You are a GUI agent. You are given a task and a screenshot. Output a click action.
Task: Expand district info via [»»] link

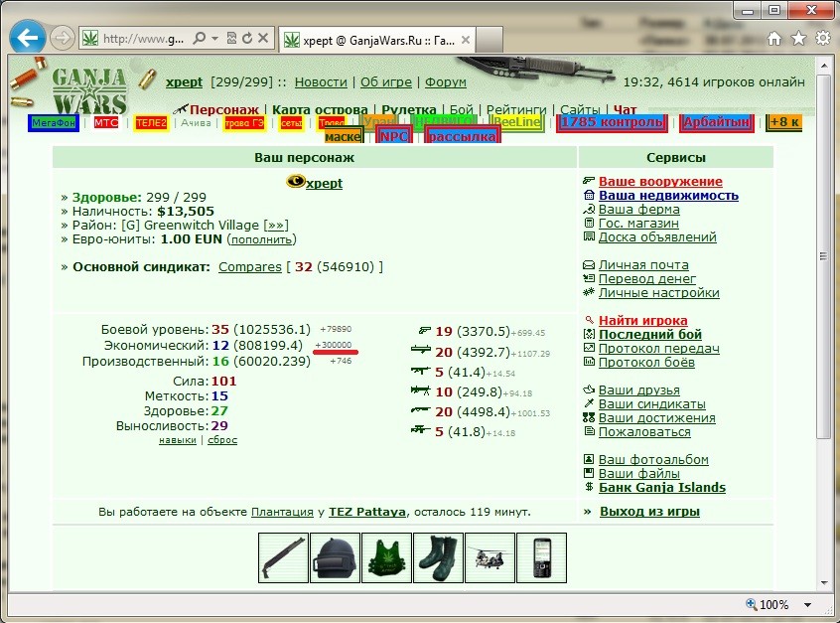coord(276,226)
